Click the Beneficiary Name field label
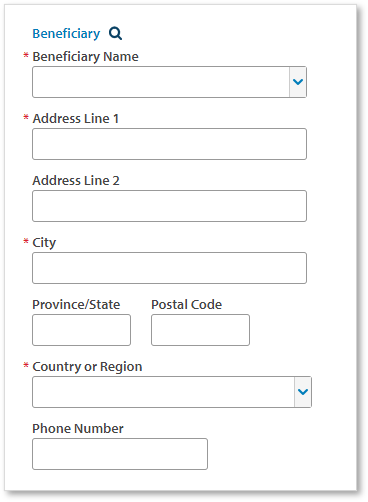368x502 pixels. point(85,57)
